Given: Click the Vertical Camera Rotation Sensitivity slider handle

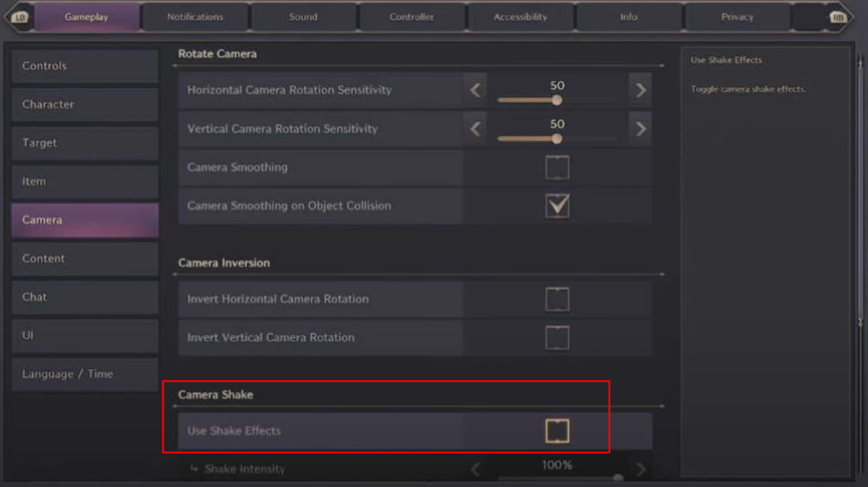Looking at the screenshot, I should (557, 139).
